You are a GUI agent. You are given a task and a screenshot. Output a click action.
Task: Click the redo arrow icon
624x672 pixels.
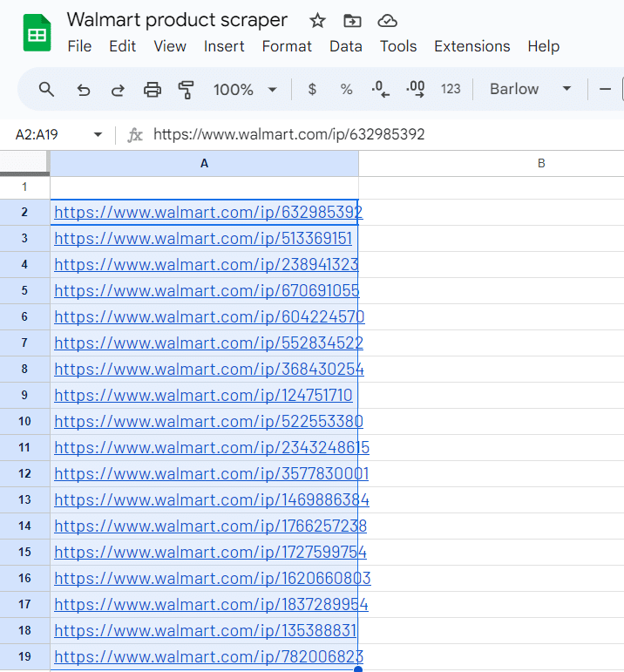(118, 89)
